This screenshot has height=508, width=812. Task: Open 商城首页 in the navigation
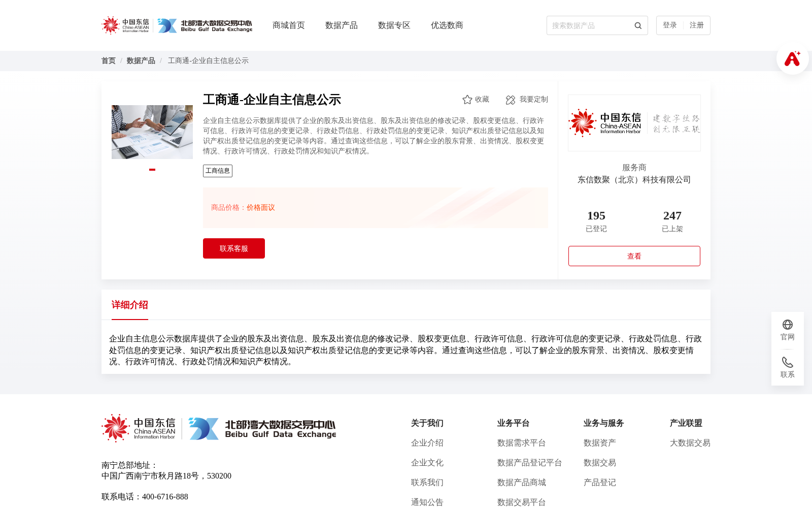point(289,25)
